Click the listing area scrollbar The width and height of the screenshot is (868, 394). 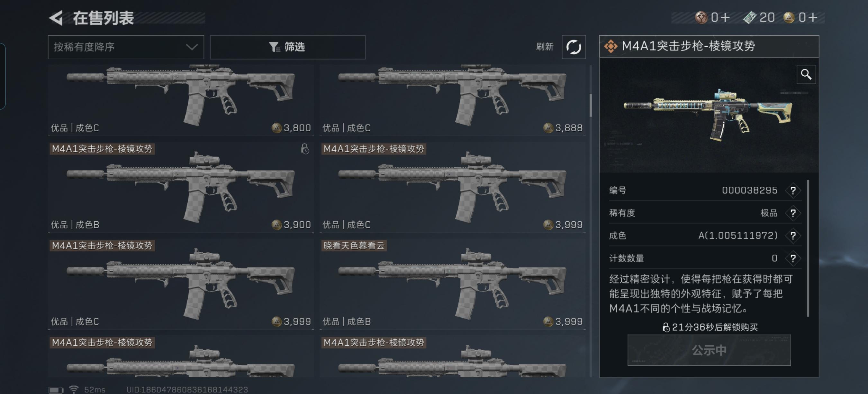click(590, 105)
